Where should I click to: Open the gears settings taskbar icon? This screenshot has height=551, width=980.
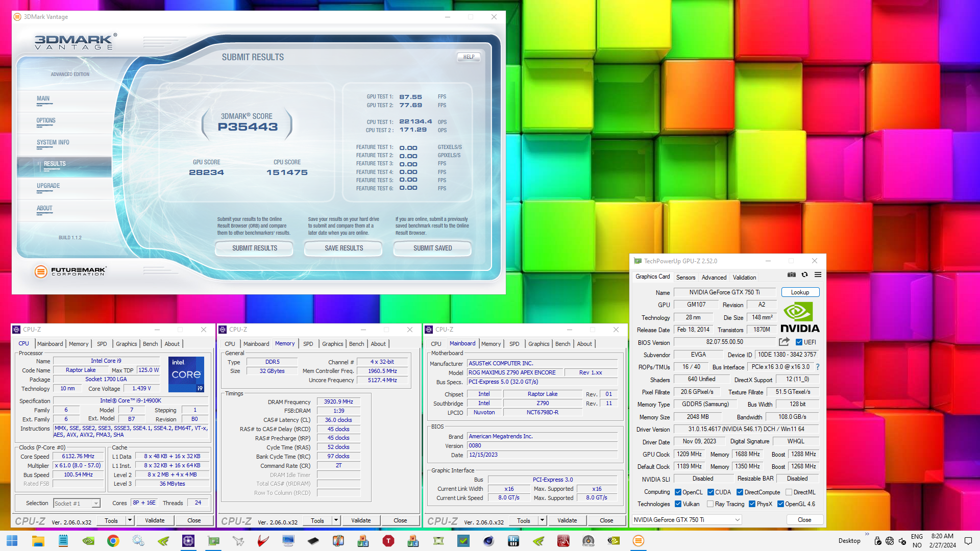(x=138, y=541)
